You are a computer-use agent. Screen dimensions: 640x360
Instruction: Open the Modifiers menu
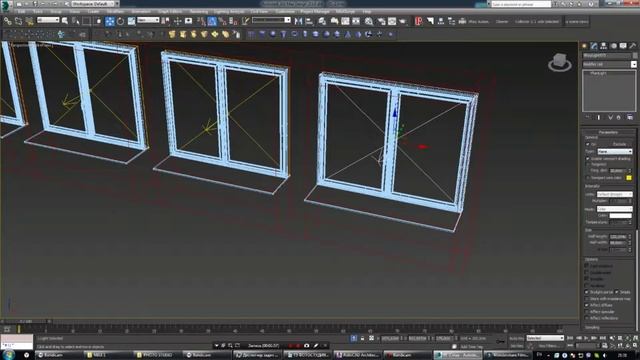[116, 11]
